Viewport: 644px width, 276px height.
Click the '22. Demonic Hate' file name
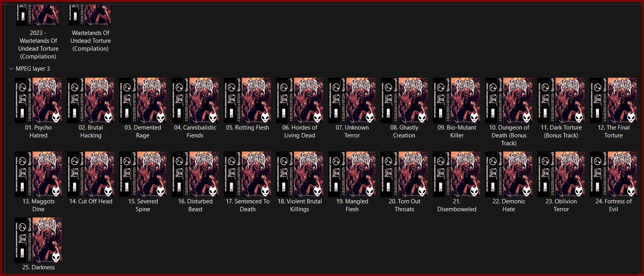pyautogui.click(x=509, y=205)
